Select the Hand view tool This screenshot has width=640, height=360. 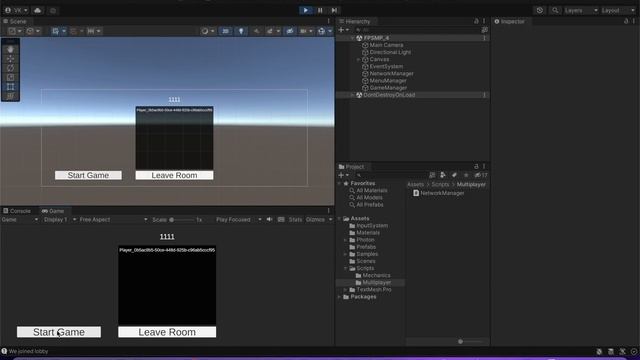(x=10, y=49)
